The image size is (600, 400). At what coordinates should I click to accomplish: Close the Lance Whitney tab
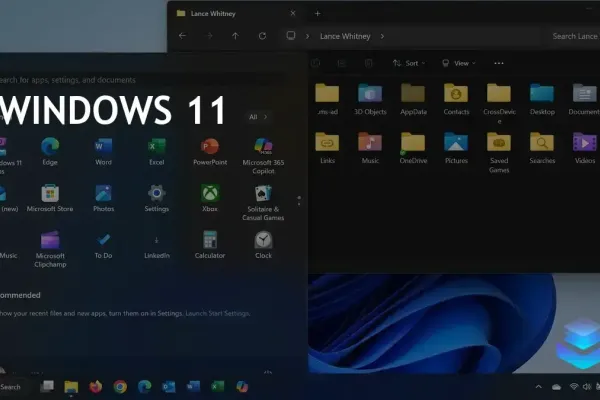293,13
